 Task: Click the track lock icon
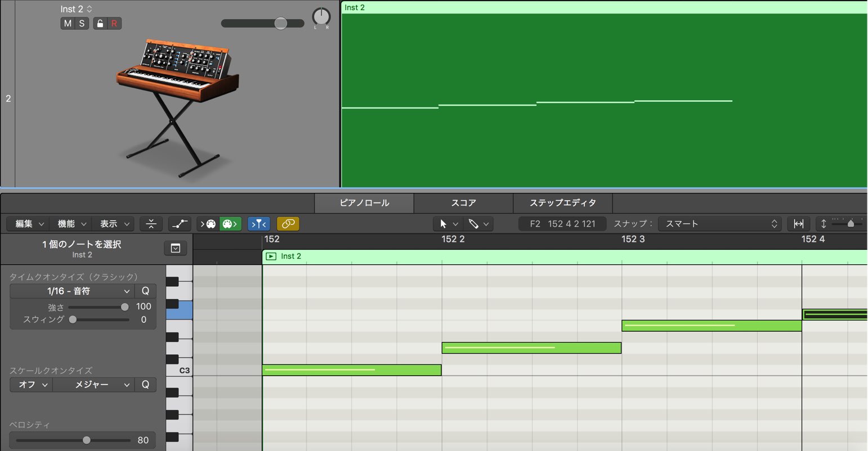(100, 24)
